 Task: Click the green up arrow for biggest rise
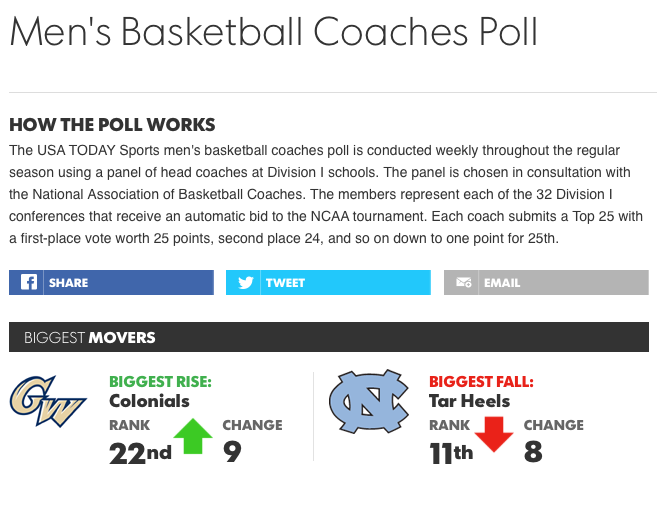click(194, 436)
